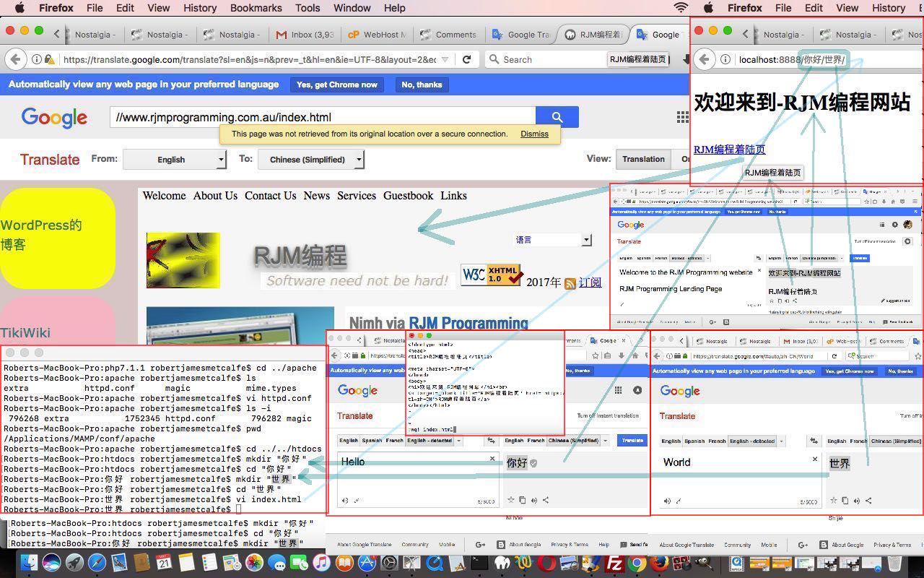This screenshot has width=924, height=578.
Task: Open FileZilla from the Dock
Action: click(x=614, y=563)
